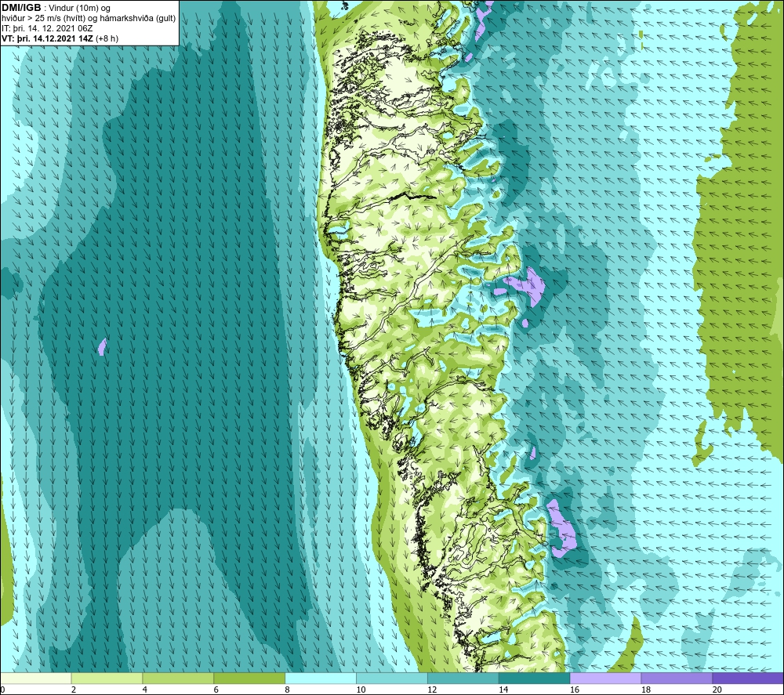Click the legend tick label '6'

pyautogui.click(x=216, y=690)
